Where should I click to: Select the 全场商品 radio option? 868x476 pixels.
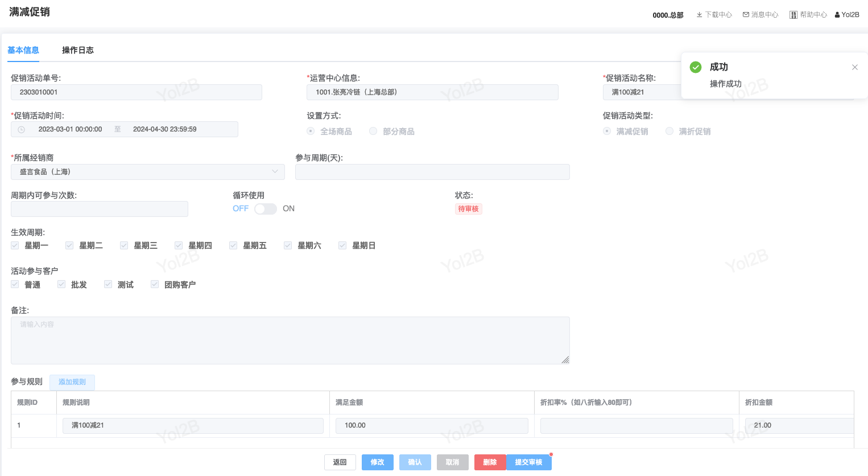point(311,131)
